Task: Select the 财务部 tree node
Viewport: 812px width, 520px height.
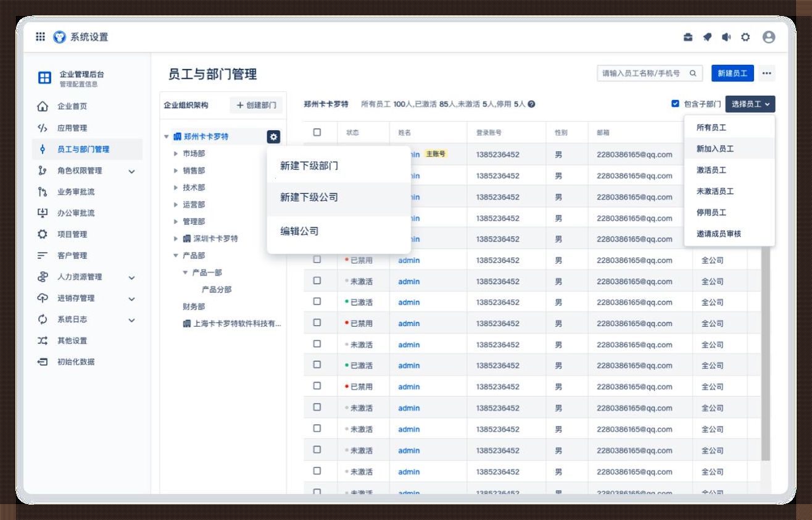Action: click(x=194, y=306)
